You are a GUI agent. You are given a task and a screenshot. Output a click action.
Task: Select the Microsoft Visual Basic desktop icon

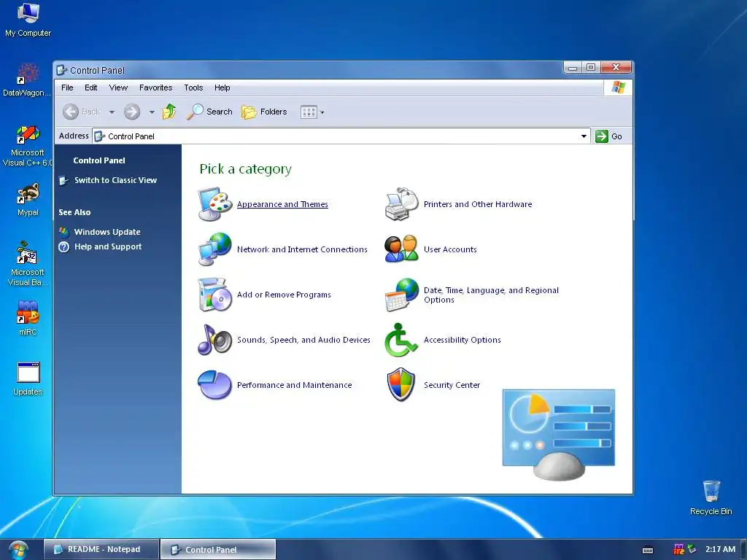pos(27,264)
